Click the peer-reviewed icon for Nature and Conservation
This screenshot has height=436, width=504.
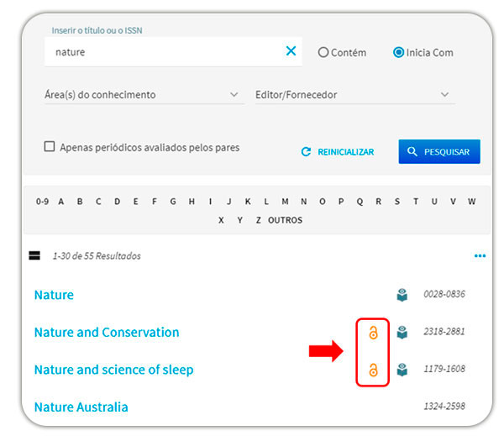pyautogui.click(x=402, y=333)
